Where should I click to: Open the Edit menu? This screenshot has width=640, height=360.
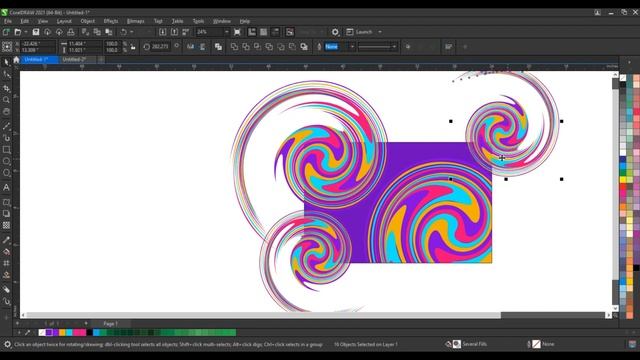pos(24,21)
